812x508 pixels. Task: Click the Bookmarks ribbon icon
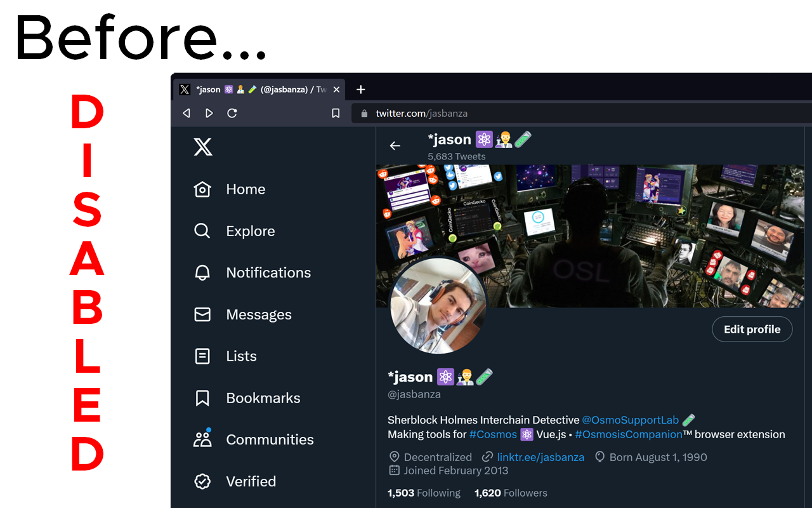pos(202,398)
